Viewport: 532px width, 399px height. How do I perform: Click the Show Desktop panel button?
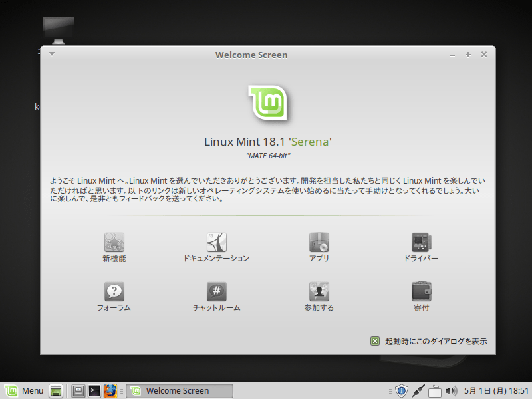(56, 391)
